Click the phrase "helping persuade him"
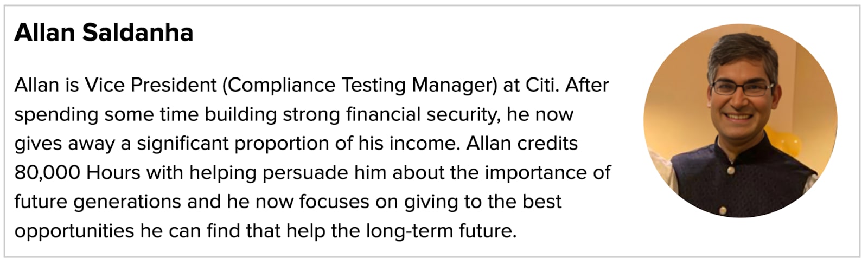This screenshot has width=868, height=265. (x=288, y=173)
